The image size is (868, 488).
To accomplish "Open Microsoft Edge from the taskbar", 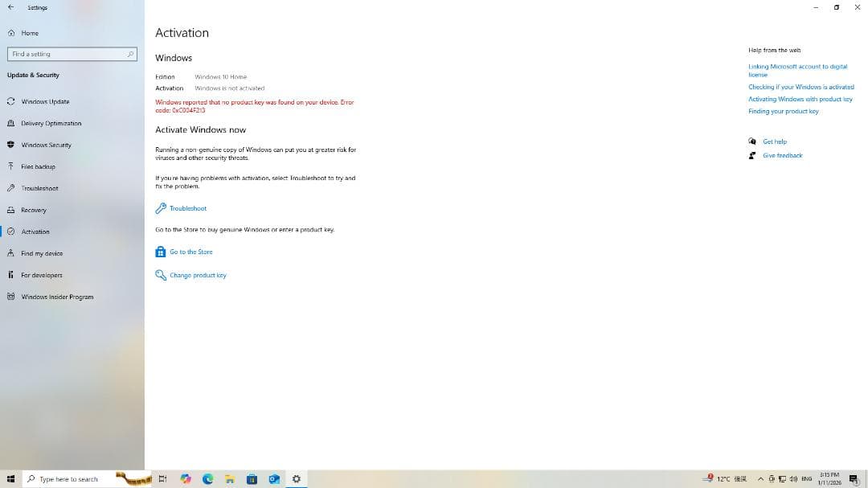I will click(207, 479).
